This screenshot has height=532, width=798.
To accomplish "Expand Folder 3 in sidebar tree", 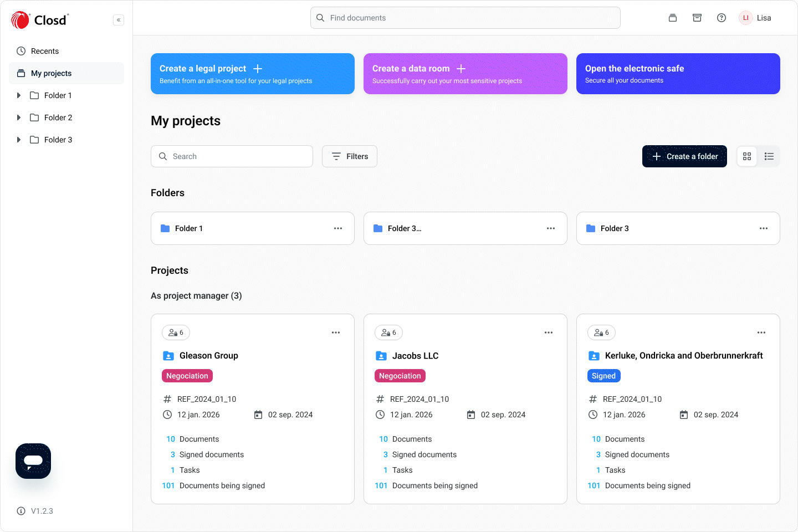I will tap(19, 140).
